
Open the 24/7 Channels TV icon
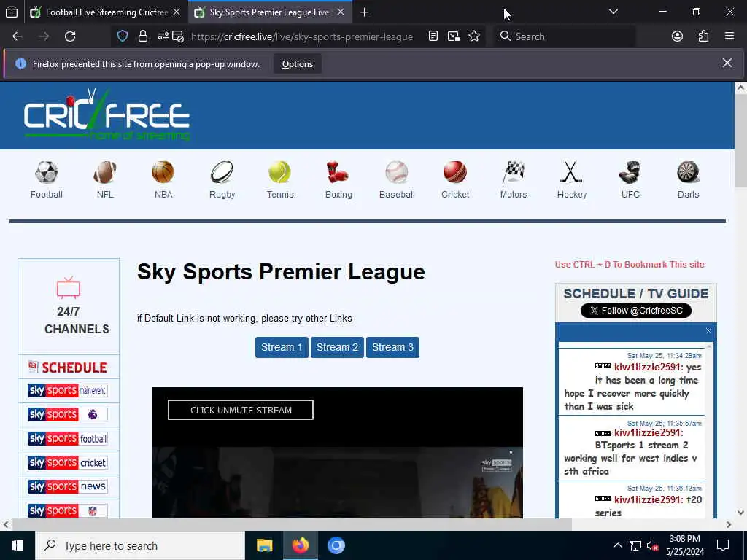(69, 287)
